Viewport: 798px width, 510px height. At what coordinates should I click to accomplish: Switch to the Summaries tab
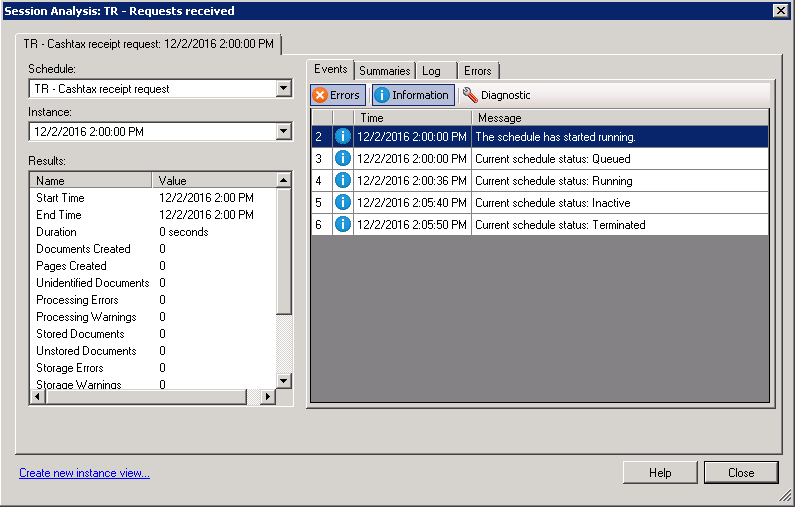384,71
